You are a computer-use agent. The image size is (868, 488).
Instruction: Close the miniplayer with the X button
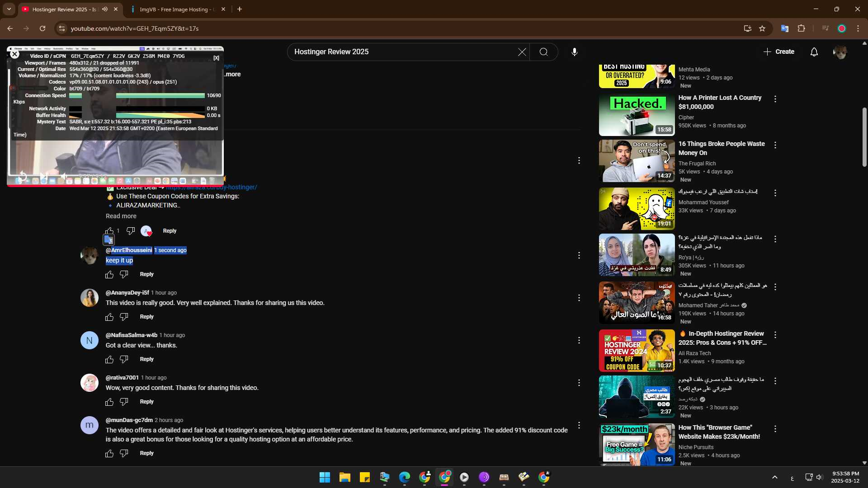pos(14,54)
